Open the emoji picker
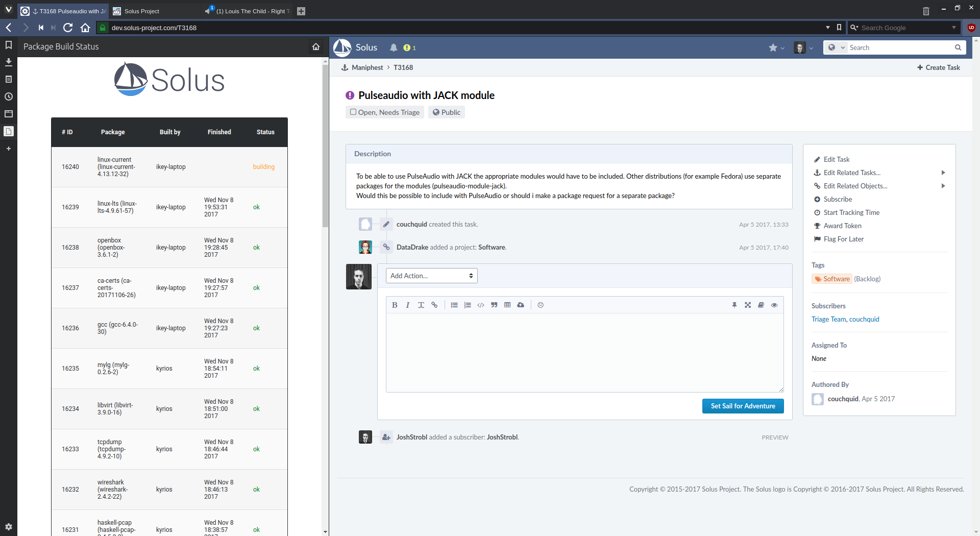Image resolution: width=980 pixels, height=536 pixels. pyautogui.click(x=541, y=305)
